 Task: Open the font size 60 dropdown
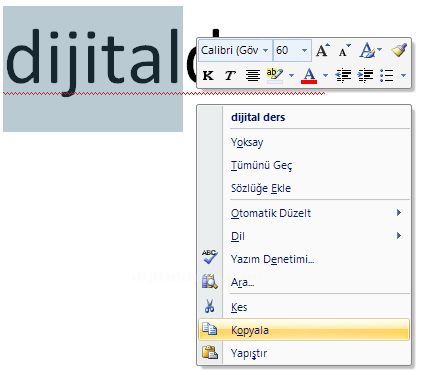pyautogui.click(x=304, y=50)
